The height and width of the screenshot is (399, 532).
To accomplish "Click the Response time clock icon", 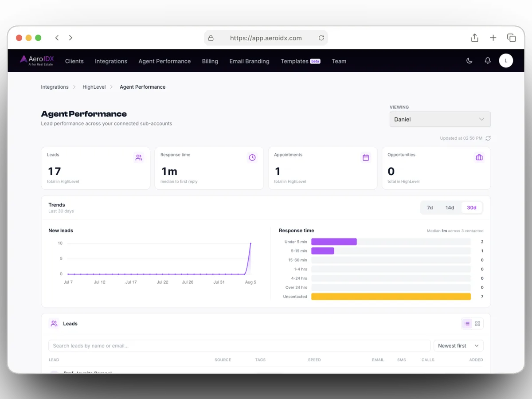I will [x=252, y=157].
